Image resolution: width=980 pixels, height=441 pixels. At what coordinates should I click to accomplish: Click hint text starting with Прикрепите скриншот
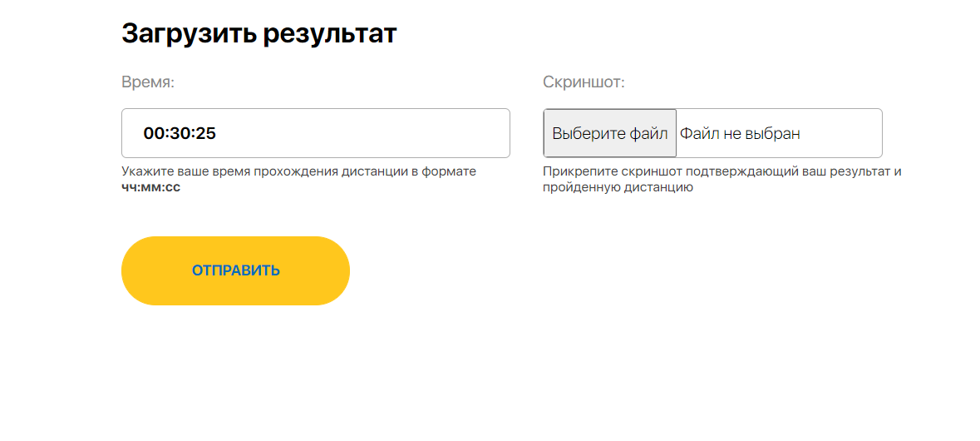(x=721, y=171)
